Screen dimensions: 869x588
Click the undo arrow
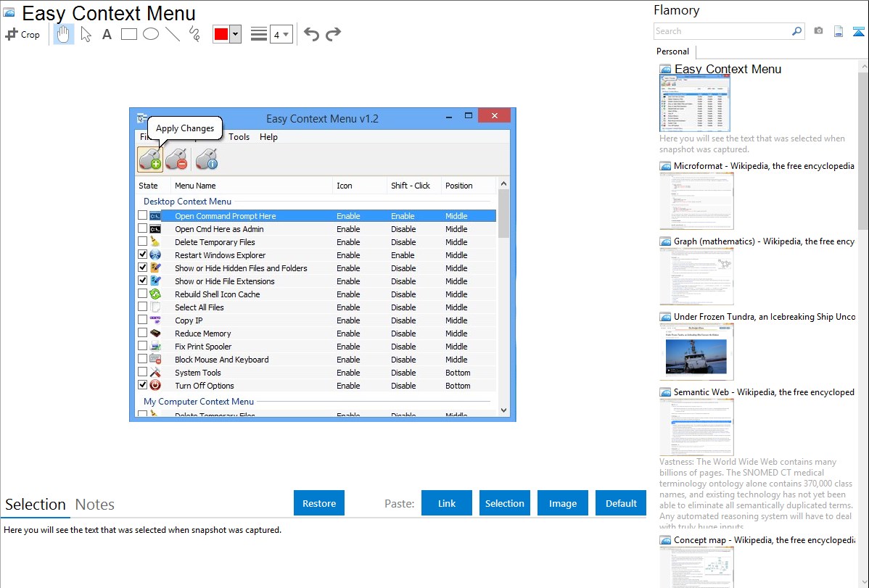click(x=311, y=34)
